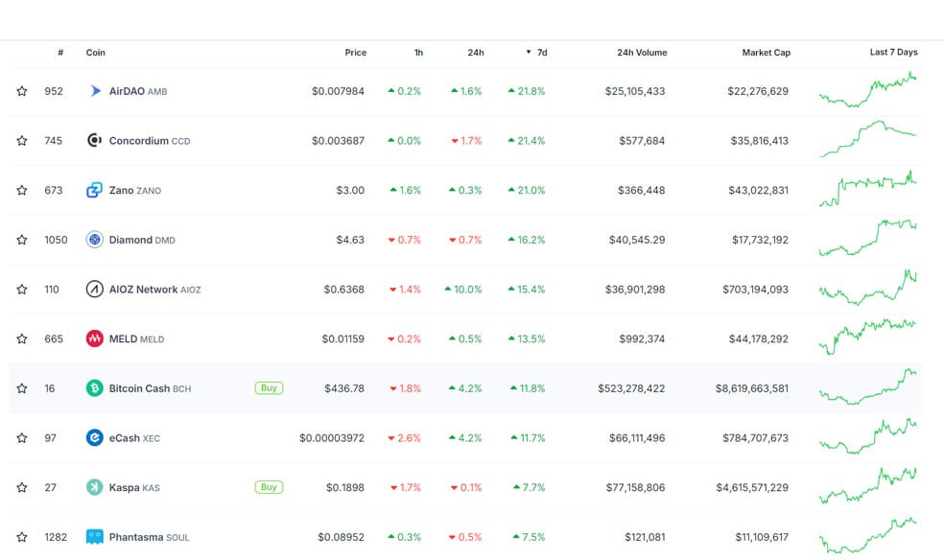Open the eCash XEC link

[134, 438]
